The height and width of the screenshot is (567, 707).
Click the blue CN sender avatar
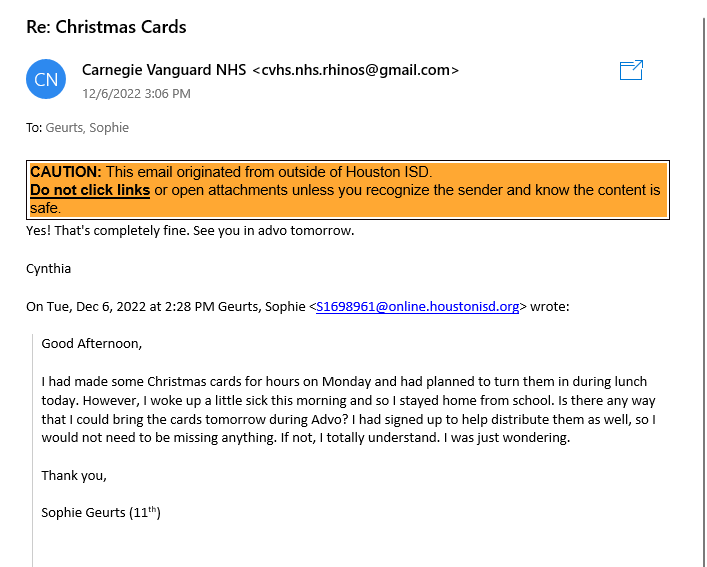[x=46, y=79]
